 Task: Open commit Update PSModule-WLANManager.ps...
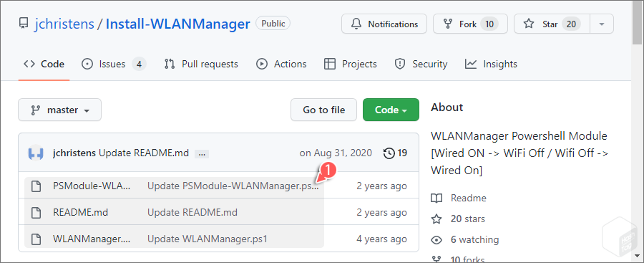click(233, 186)
